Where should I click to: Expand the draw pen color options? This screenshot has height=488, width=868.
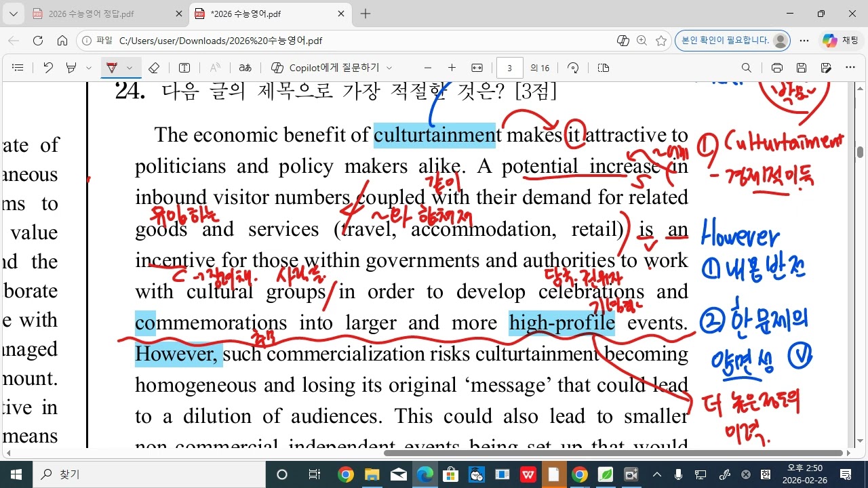coord(130,68)
